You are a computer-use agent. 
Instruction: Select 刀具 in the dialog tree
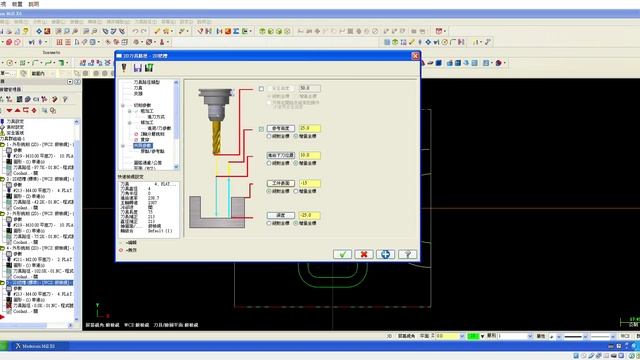(x=138, y=88)
